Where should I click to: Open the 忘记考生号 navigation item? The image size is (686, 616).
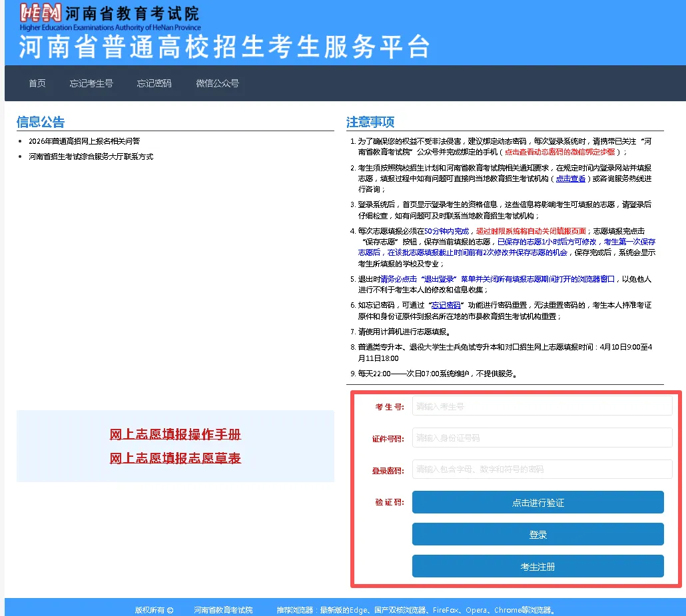click(91, 83)
